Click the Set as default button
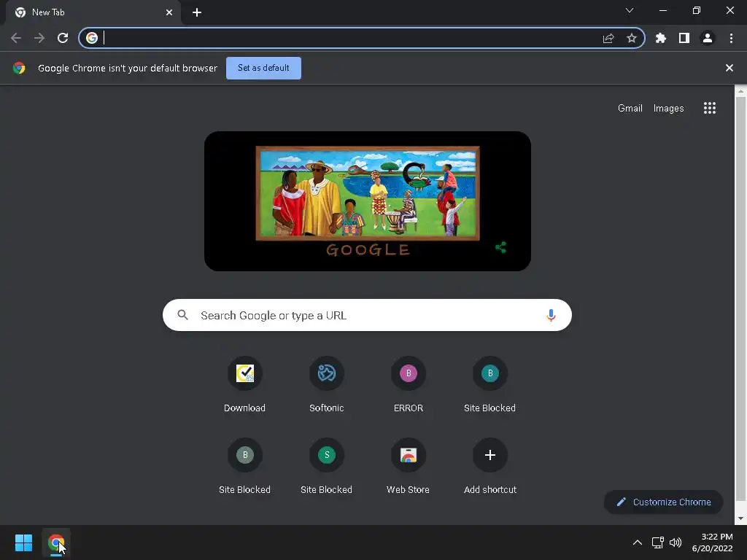The width and height of the screenshot is (747, 560). [263, 68]
